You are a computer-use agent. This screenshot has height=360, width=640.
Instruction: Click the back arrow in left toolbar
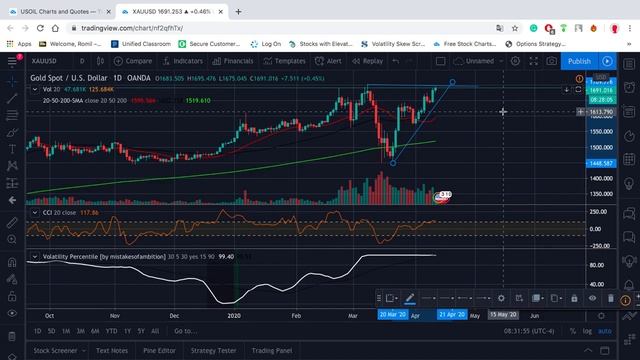(x=12, y=200)
